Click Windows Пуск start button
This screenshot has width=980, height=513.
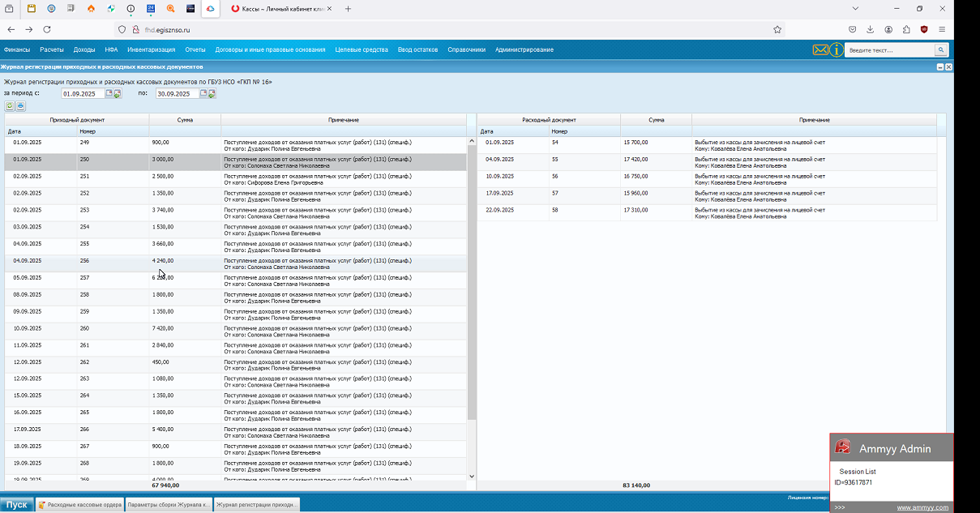point(16,504)
